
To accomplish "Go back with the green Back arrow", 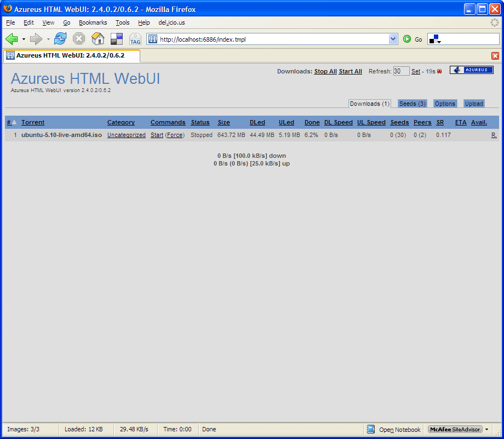I will tap(12, 39).
